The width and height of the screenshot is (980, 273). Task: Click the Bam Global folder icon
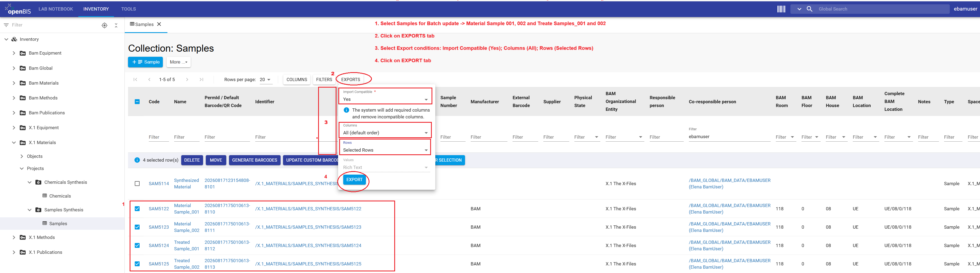coord(23,68)
